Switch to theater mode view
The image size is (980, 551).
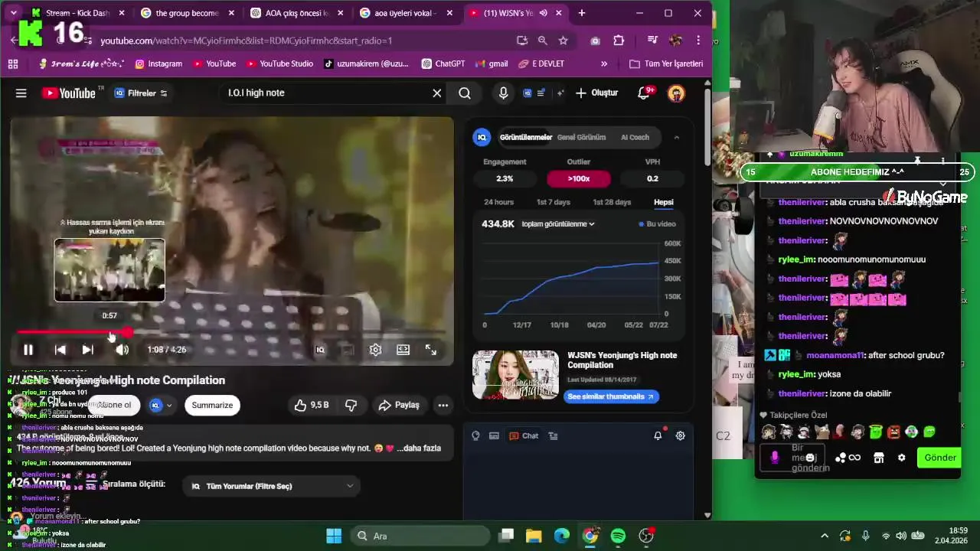click(x=403, y=350)
